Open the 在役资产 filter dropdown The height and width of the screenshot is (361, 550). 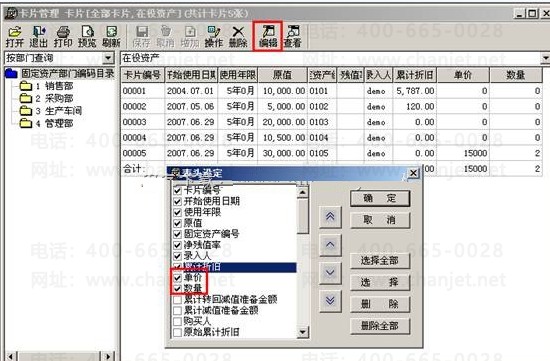pos(545,58)
